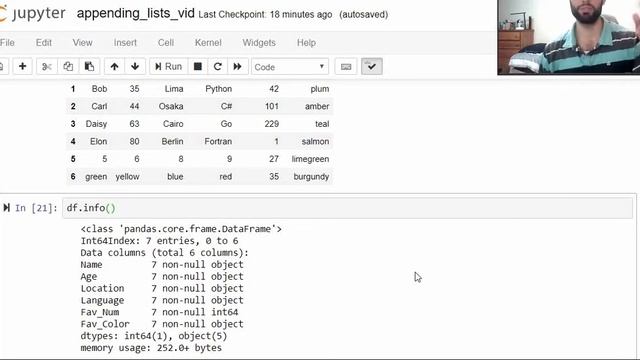The image size is (640, 360).
Task: Open the Help menu
Action: [x=306, y=42]
